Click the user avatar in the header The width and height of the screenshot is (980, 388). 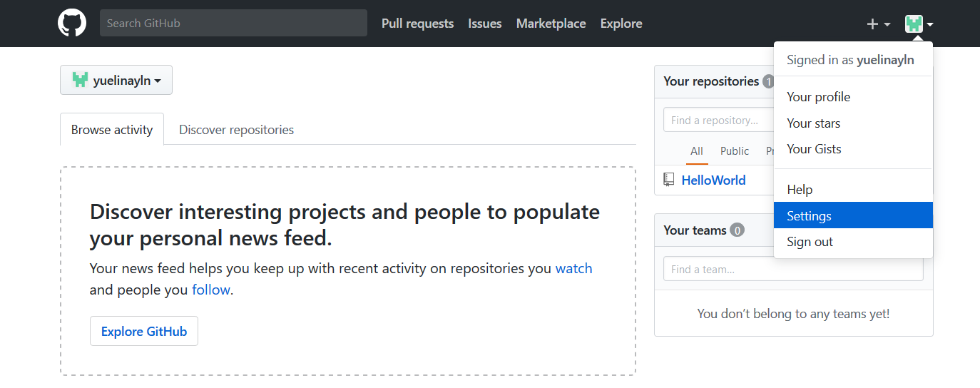[x=914, y=24]
